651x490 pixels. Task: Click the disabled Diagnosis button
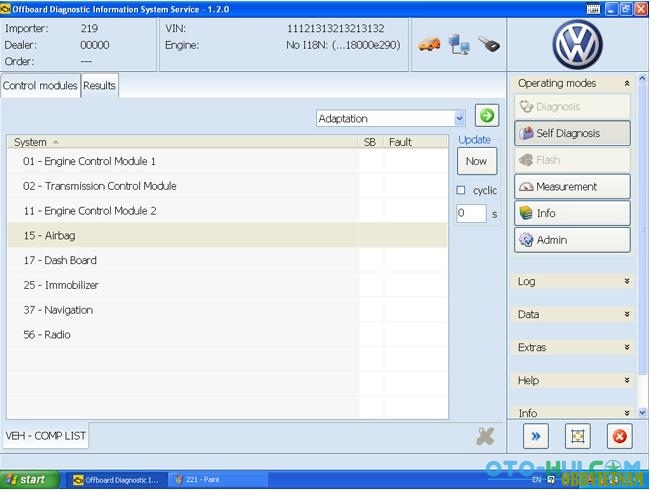pos(572,107)
